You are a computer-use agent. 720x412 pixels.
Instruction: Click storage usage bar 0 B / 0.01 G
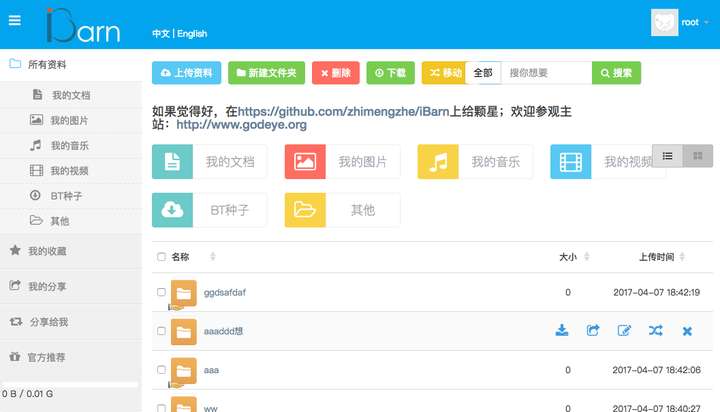70,385
